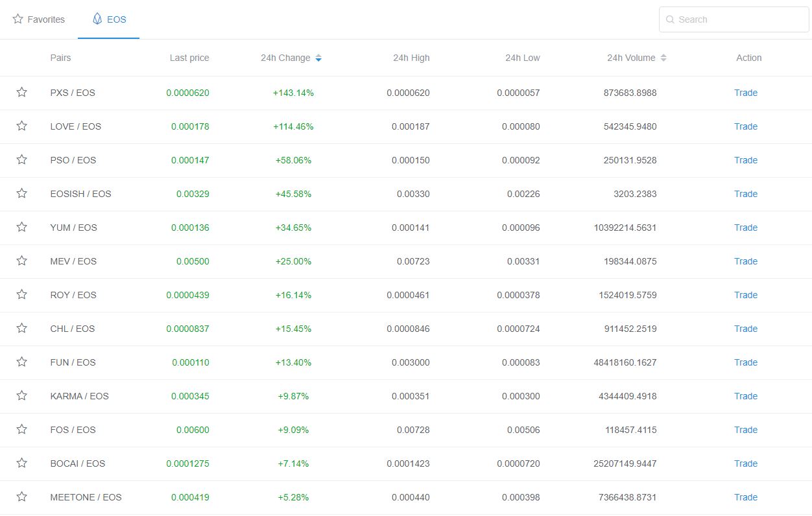Select the YUM / EOS pair name
The height and width of the screenshot is (516, 812).
tap(74, 228)
